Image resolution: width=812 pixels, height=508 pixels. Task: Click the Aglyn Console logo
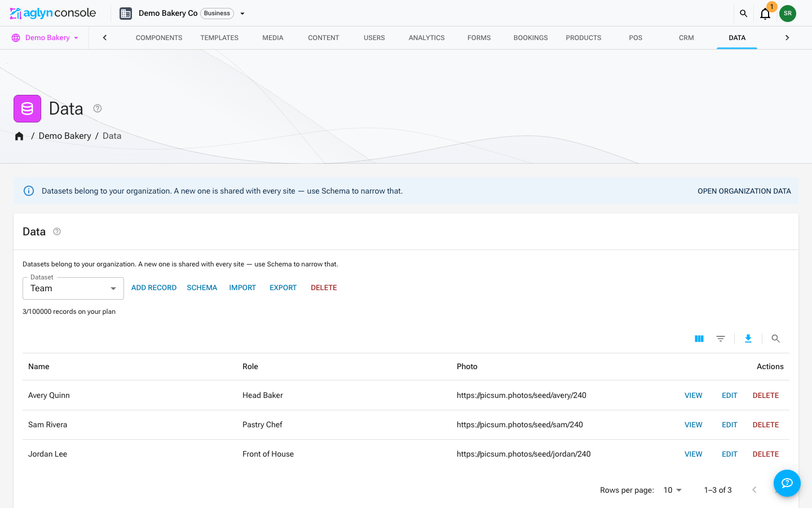(53, 13)
